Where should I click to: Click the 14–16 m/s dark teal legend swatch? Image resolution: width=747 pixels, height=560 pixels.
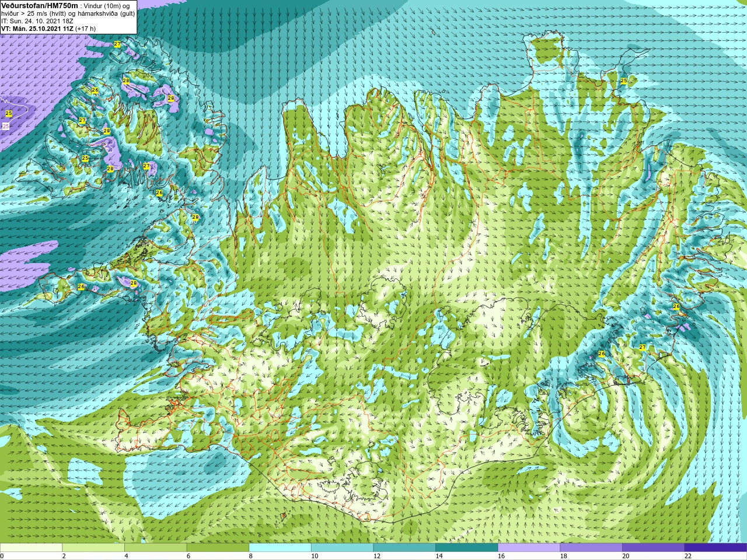tap(467, 548)
